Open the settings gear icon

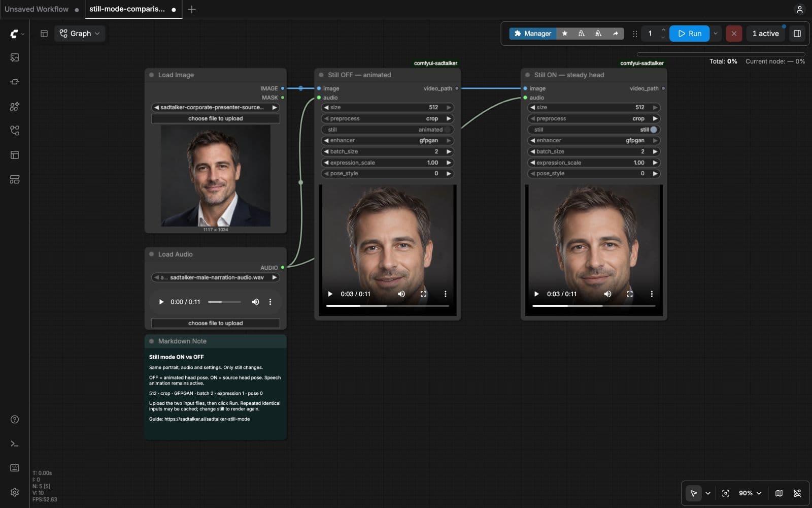point(15,492)
